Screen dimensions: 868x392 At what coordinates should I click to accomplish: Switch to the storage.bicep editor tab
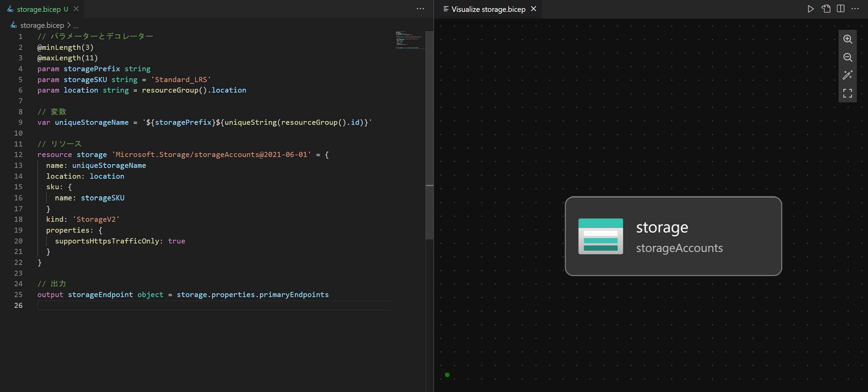(x=38, y=9)
